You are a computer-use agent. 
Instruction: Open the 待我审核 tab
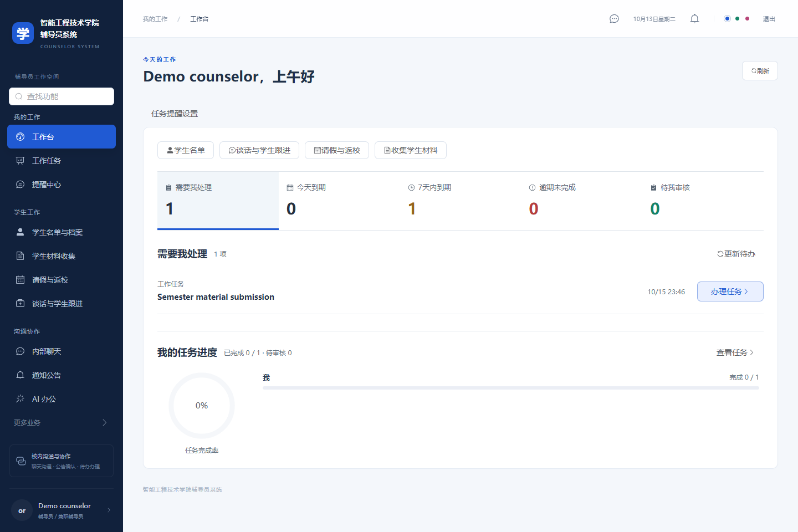pos(703,201)
